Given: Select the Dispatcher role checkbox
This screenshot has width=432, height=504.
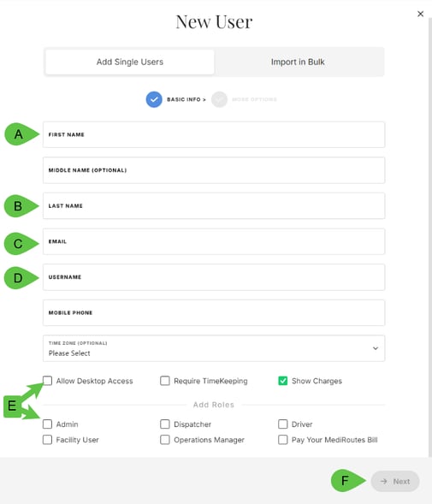Looking at the screenshot, I should pyautogui.click(x=165, y=424).
